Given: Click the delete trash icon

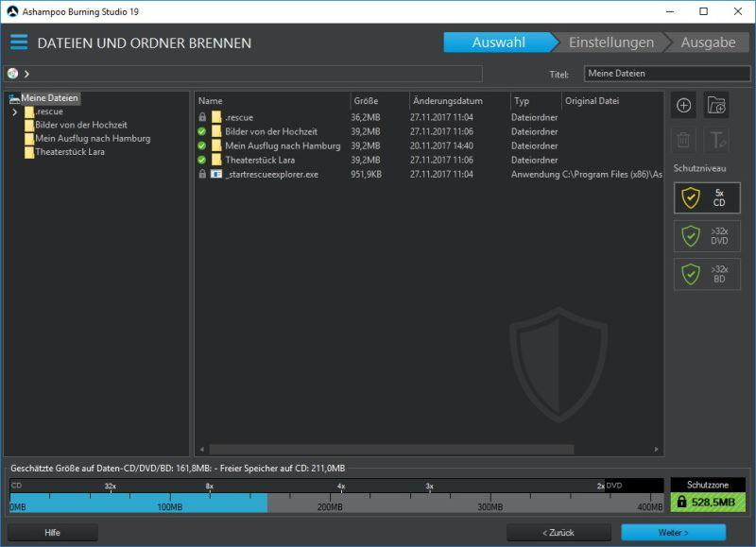Looking at the screenshot, I should pos(684,141).
